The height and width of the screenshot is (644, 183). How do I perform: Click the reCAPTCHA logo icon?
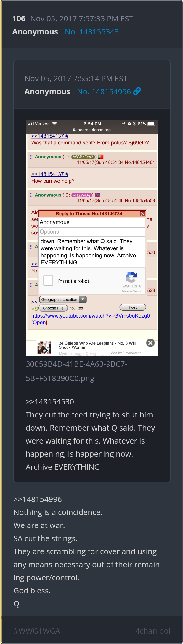point(131,277)
